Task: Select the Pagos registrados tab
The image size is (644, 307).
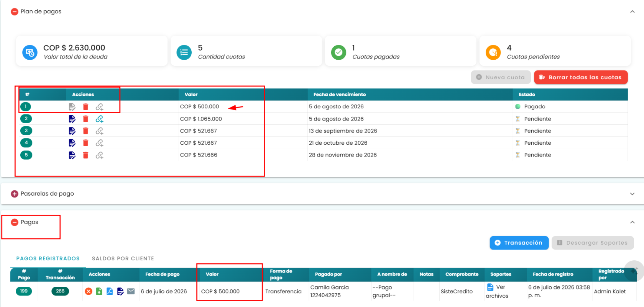Action: pyautogui.click(x=48, y=259)
